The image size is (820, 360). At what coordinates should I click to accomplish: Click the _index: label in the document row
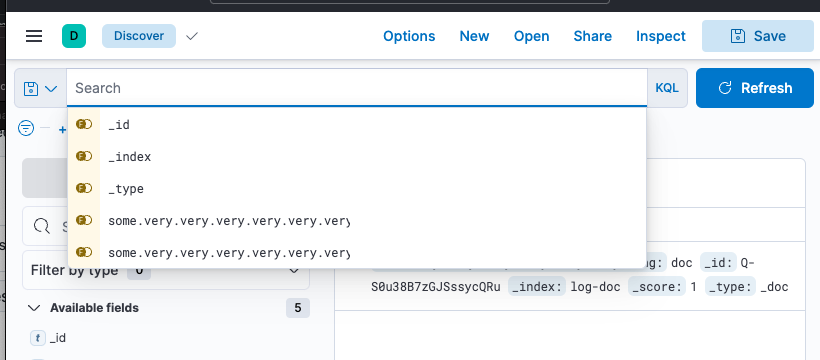[x=537, y=287]
